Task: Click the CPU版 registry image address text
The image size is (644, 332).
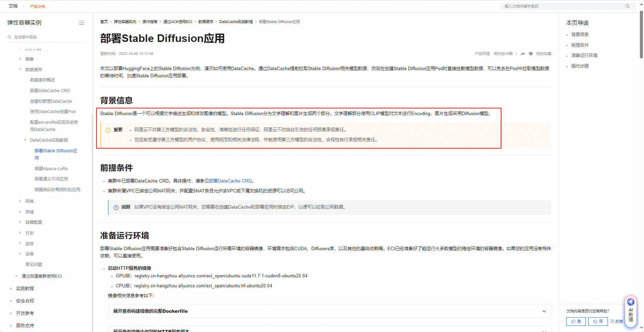Action: point(203,286)
